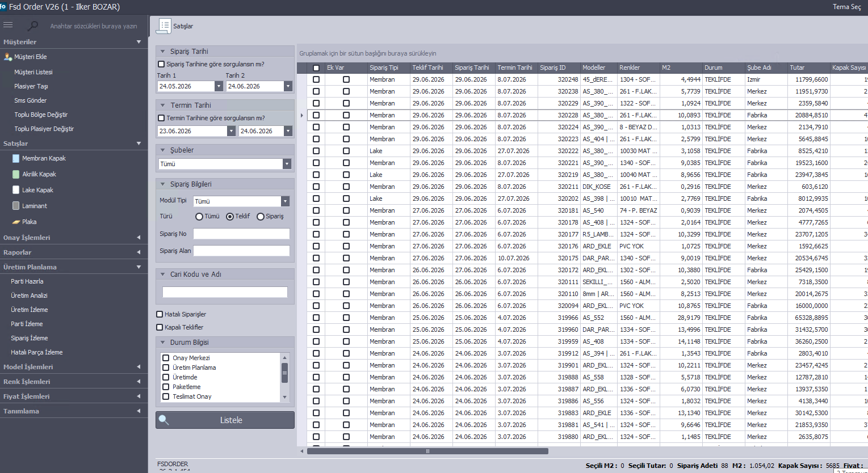This screenshot has height=473, width=868.
Task: Collapse the Termin Tarihi filter group
Action: tap(162, 105)
